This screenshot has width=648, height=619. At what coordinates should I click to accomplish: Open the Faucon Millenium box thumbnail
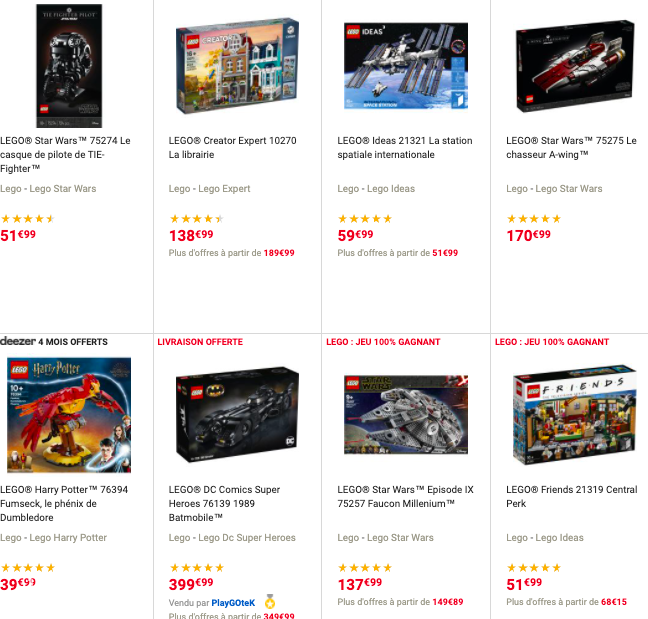tap(406, 415)
